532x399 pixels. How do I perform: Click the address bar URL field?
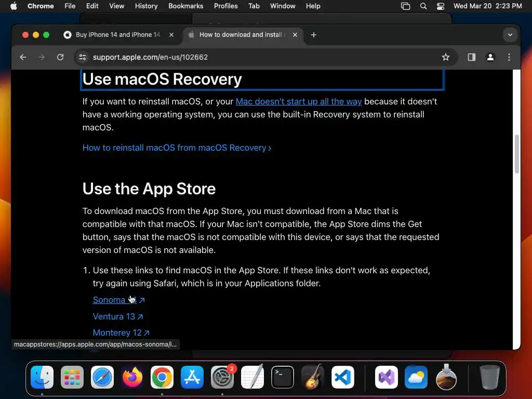[264, 57]
